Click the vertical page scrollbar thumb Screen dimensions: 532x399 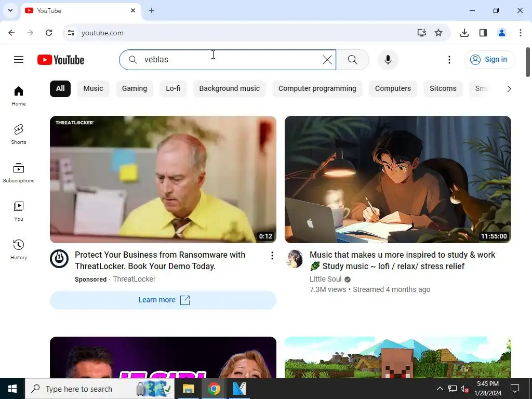(528, 62)
